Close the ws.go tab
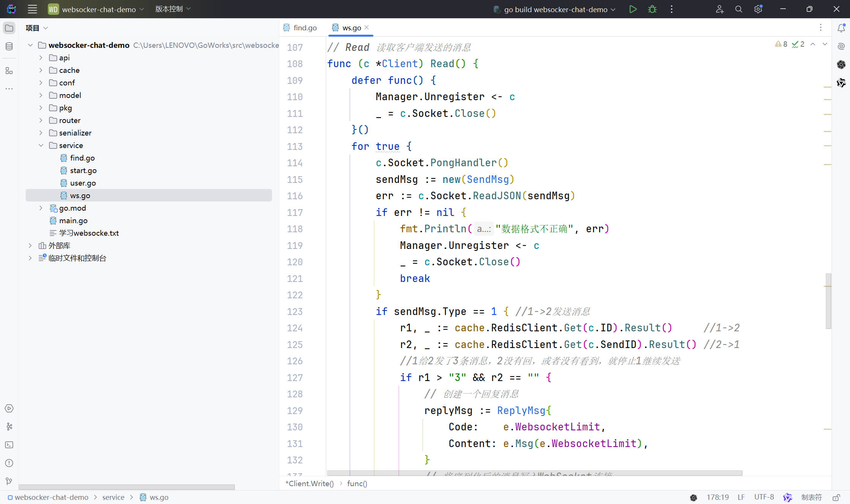Screen dimensions: 850x504 point(367,27)
